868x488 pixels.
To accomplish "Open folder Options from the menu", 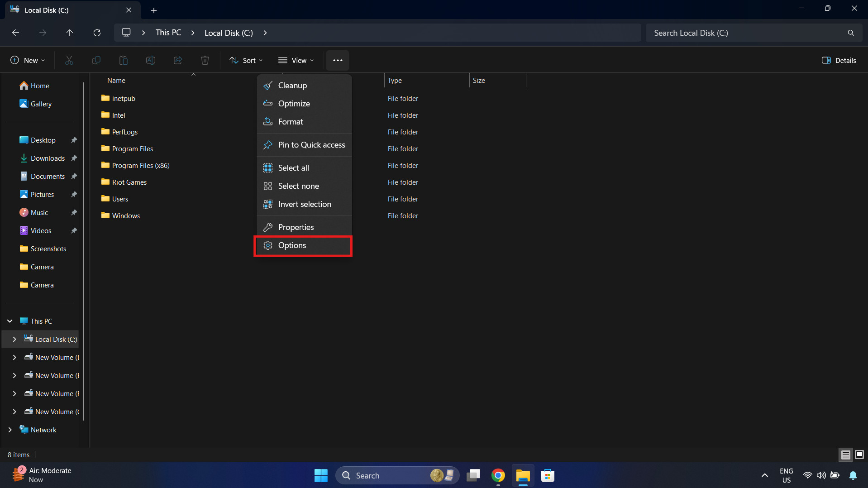I will pyautogui.click(x=292, y=245).
